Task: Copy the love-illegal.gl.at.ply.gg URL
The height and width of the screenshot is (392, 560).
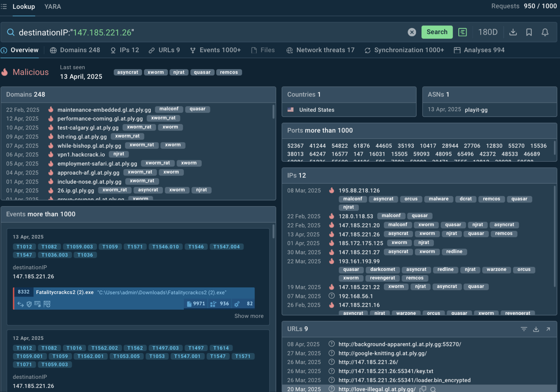Action: pos(423,389)
